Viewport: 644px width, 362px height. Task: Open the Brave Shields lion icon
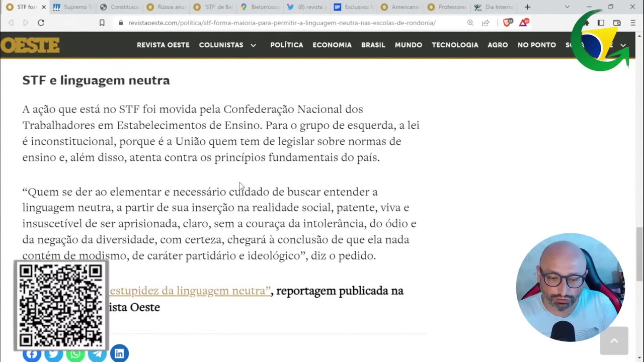(508, 23)
